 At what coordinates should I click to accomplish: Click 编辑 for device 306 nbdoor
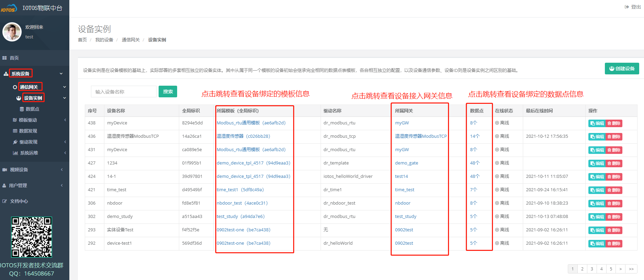click(x=597, y=204)
